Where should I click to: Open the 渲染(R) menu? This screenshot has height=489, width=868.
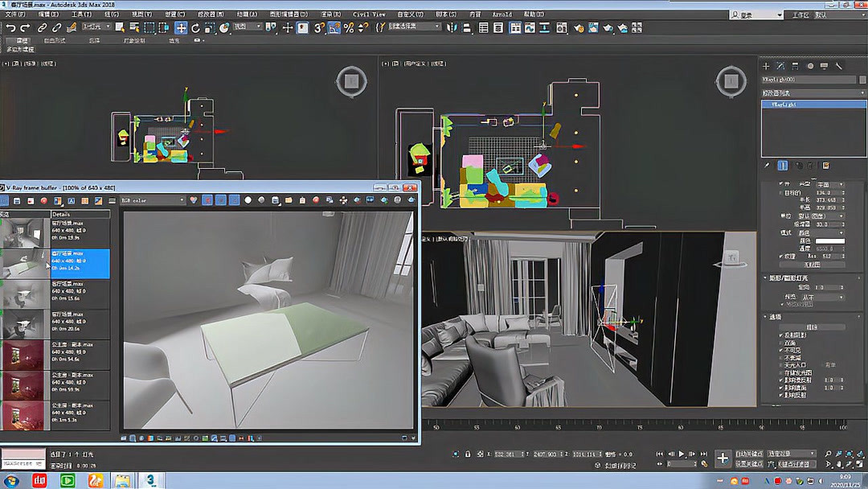point(330,14)
